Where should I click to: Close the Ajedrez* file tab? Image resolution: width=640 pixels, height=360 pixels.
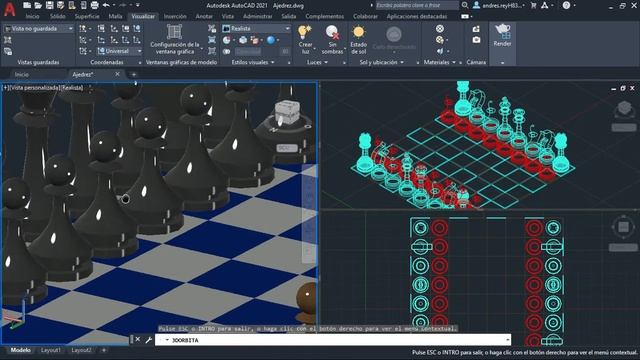[118, 74]
